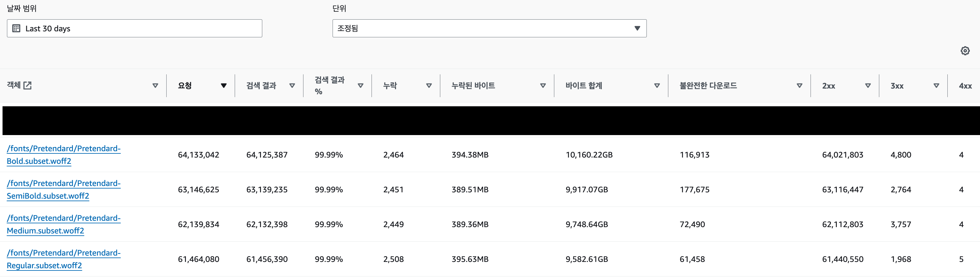Sort by 요청 column arrow
This screenshot has height=279, width=980.
[224, 85]
